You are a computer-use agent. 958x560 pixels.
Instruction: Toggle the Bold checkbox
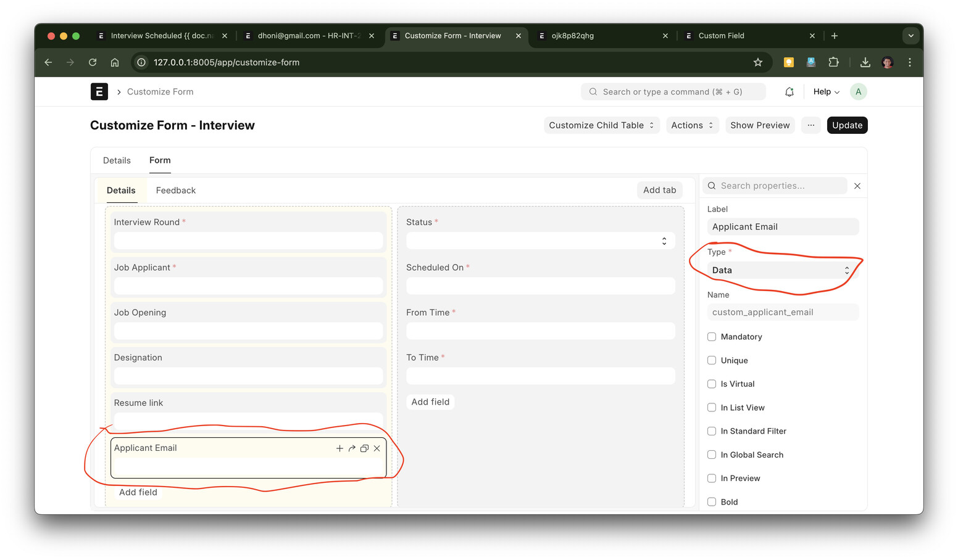tap(712, 502)
